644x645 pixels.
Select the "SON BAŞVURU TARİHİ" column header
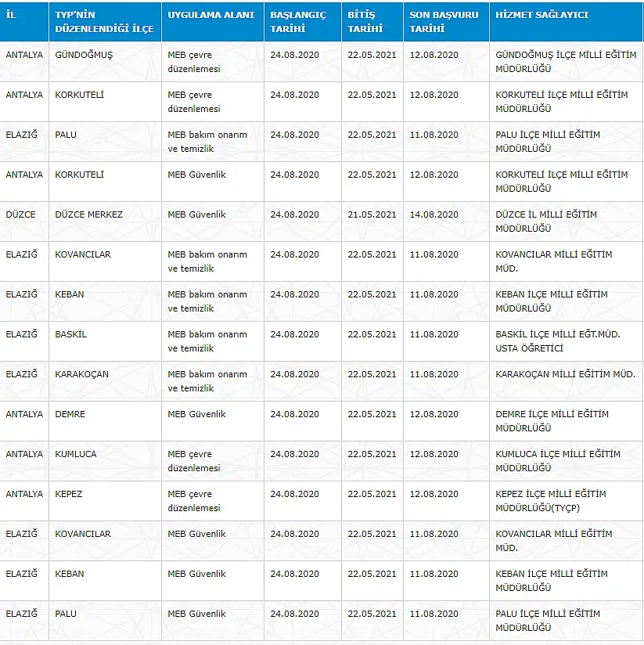pos(447,22)
